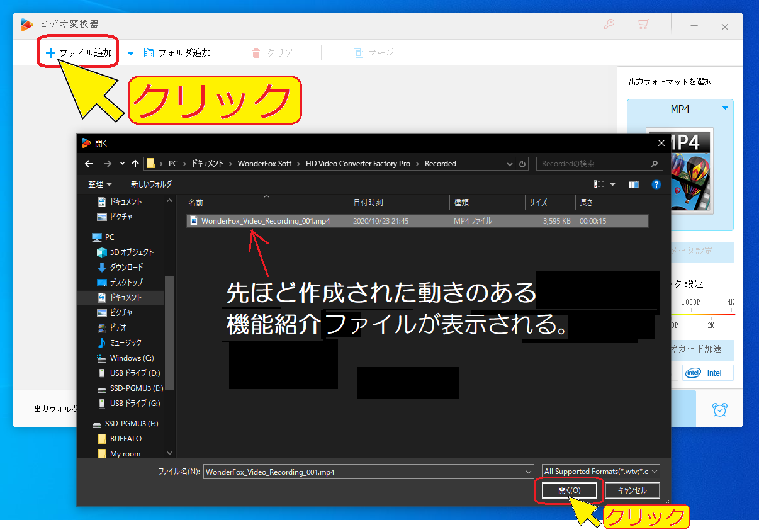This screenshot has width=759, height=532.
Task: Open the 整理 organize menu
Action: click(x=99, y=184)
